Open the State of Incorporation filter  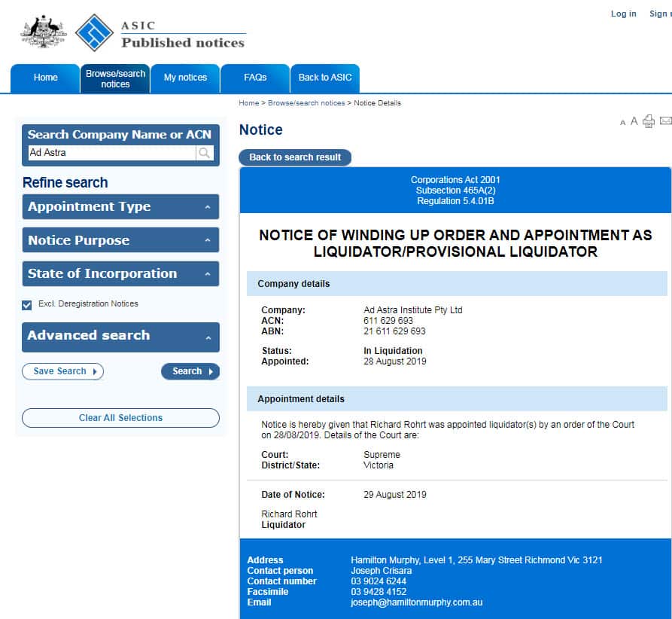coord(120,273)
